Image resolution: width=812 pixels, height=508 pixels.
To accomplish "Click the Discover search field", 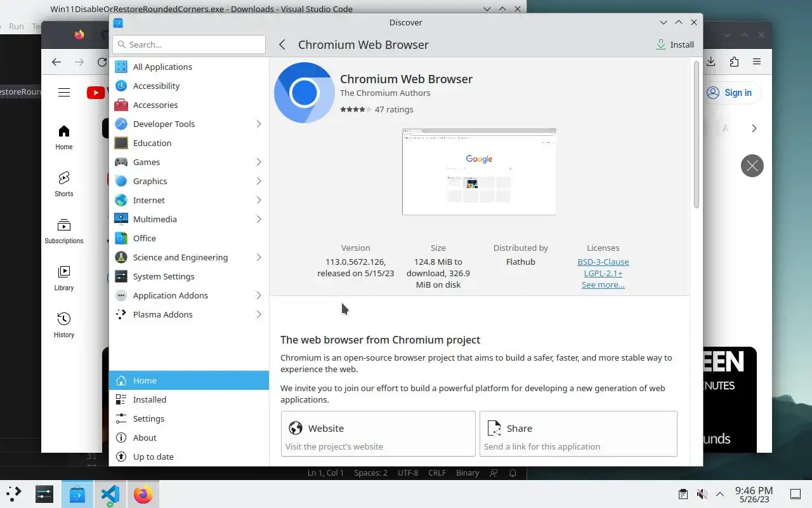I will click(189, 44).
